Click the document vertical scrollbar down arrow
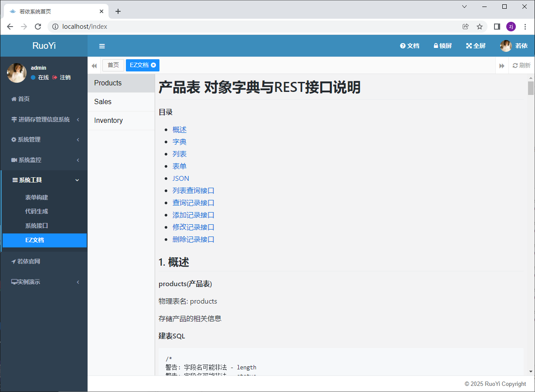The width and height of the screenshot is (535, 392). tap(531, 371)
